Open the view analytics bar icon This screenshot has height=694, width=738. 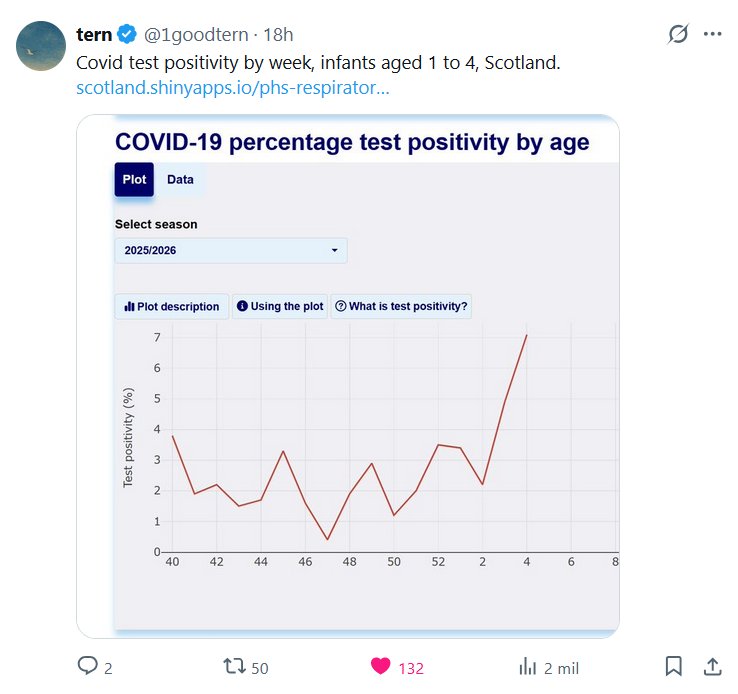click(x=527, y=666)
